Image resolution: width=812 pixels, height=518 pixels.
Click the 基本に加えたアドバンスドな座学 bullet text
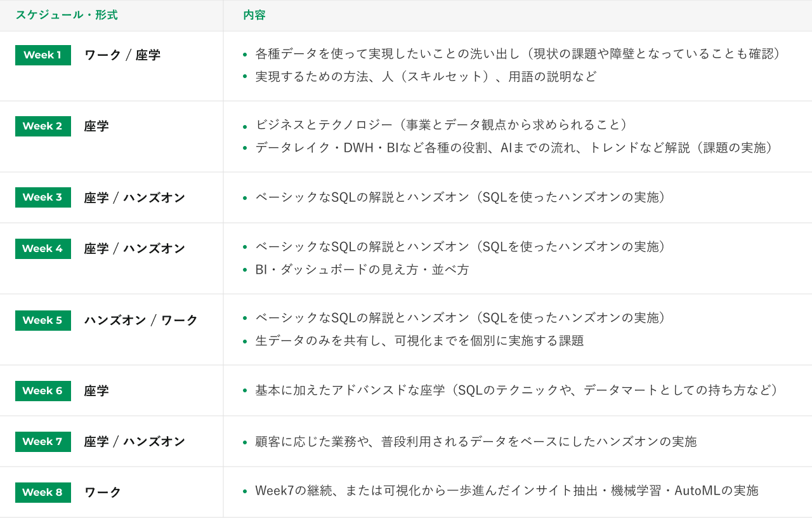517,390
